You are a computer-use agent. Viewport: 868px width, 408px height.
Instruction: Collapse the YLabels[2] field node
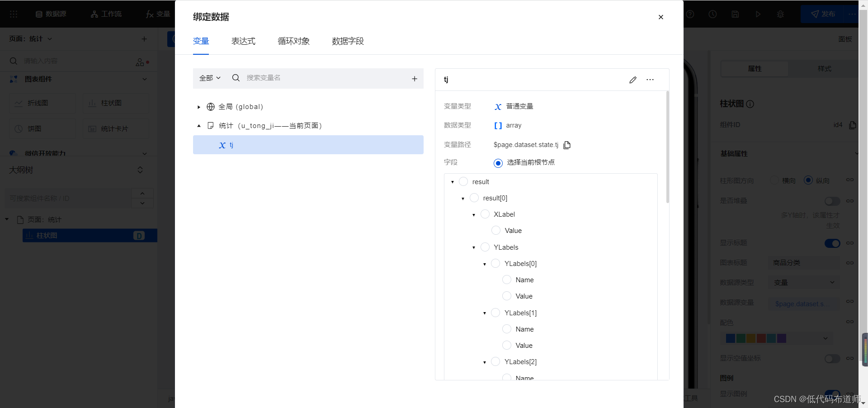(485, 362)
